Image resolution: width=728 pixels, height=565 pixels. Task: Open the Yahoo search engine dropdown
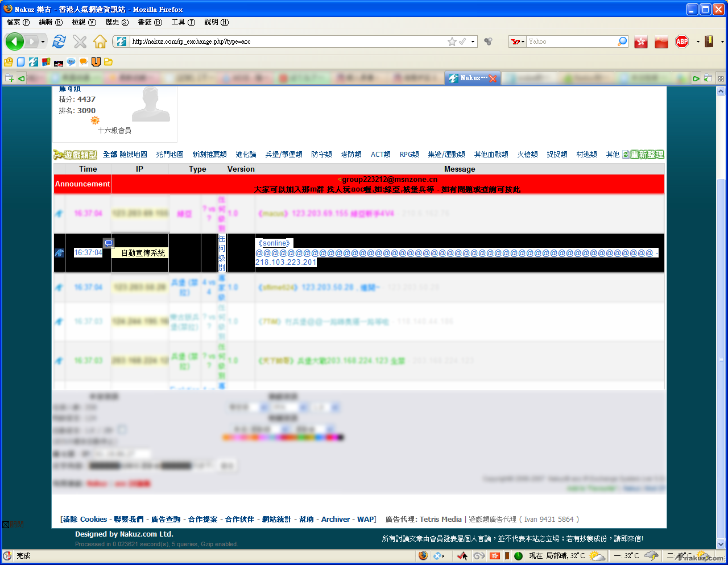(518, 41)
